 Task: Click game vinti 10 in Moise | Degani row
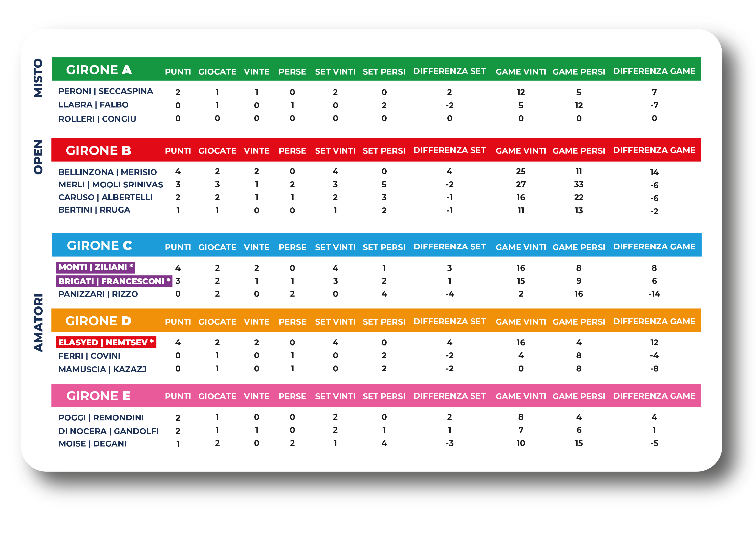tap(521, 443)
